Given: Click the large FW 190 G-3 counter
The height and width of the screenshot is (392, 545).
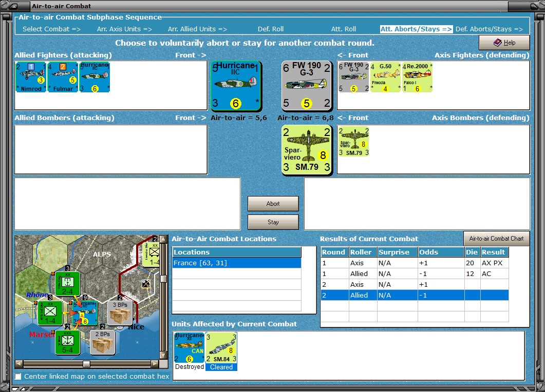Looking at the screenshot, I should click(x=307, y=86).
